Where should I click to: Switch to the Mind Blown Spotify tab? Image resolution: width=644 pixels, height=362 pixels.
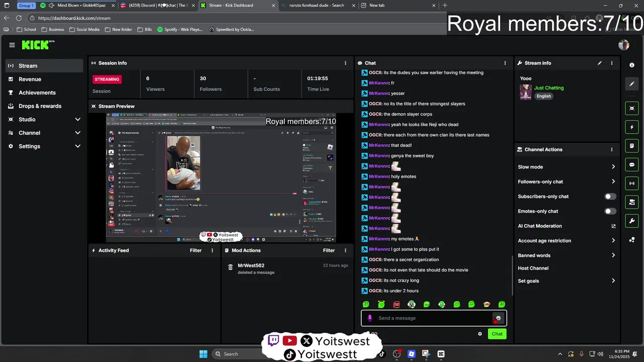click(78, 6)
